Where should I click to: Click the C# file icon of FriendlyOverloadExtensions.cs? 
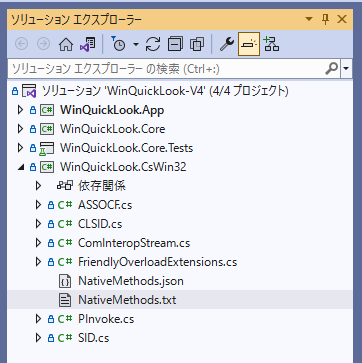click(65, 262)
